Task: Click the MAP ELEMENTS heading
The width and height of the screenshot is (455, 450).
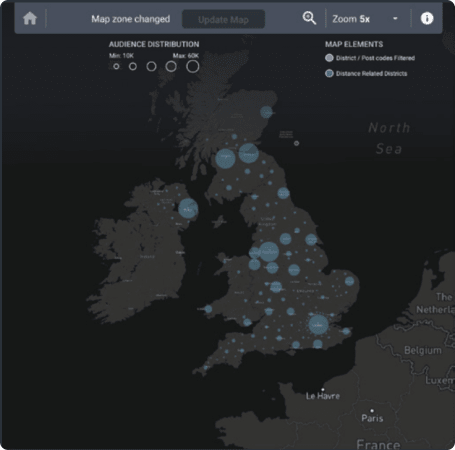Action: click(354, 44)
